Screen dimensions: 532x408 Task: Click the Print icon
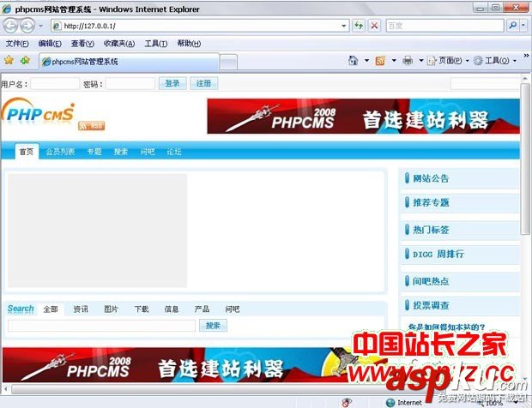coord(408,60)
